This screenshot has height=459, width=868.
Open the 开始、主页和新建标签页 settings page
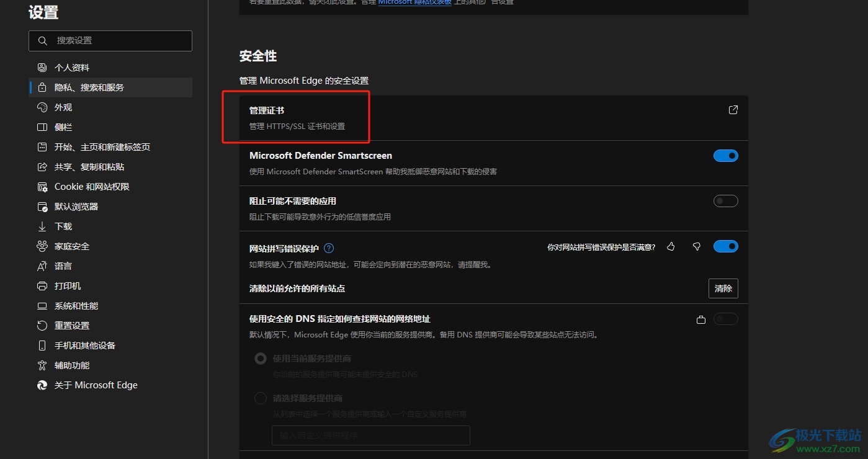(110, 147)
